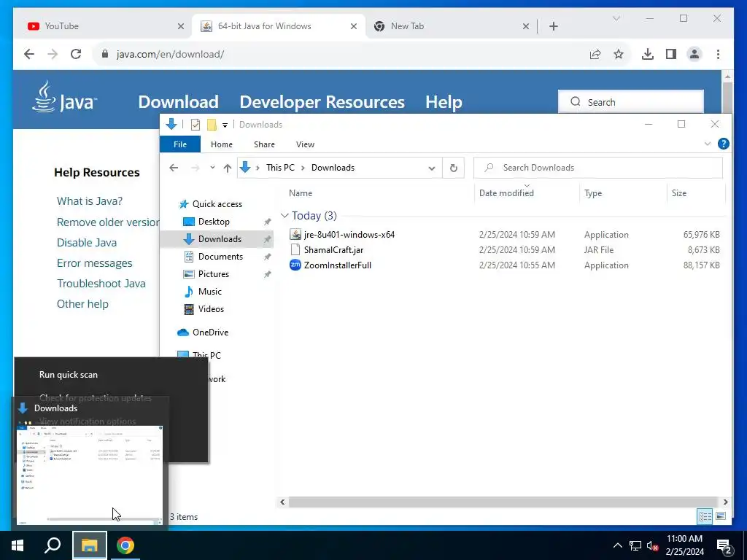Close the YouTube tab
The height and width of the screenshot is (560, 747).
[181, 26]
